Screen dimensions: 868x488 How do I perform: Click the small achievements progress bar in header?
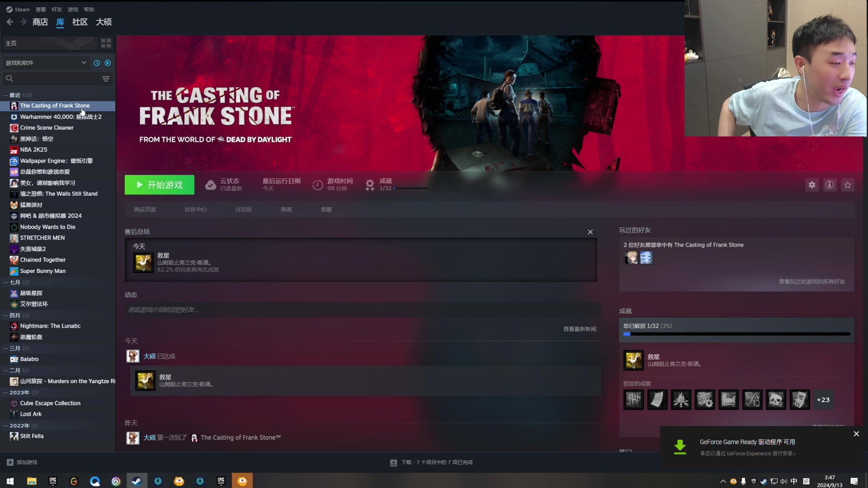(x=410, y=188)
